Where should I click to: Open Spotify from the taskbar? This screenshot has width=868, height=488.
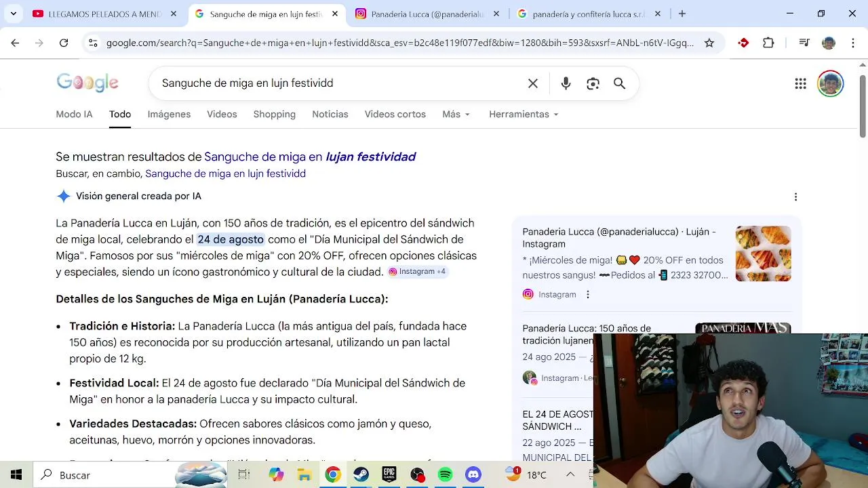pyautogui.click(x=445, y=475)
